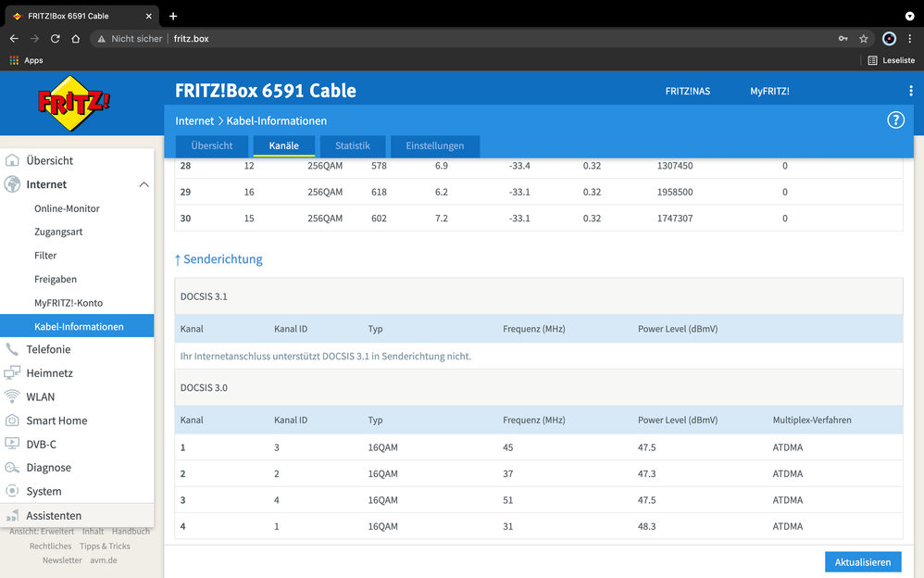Click the help question mark icon

[x=895, y=120]
